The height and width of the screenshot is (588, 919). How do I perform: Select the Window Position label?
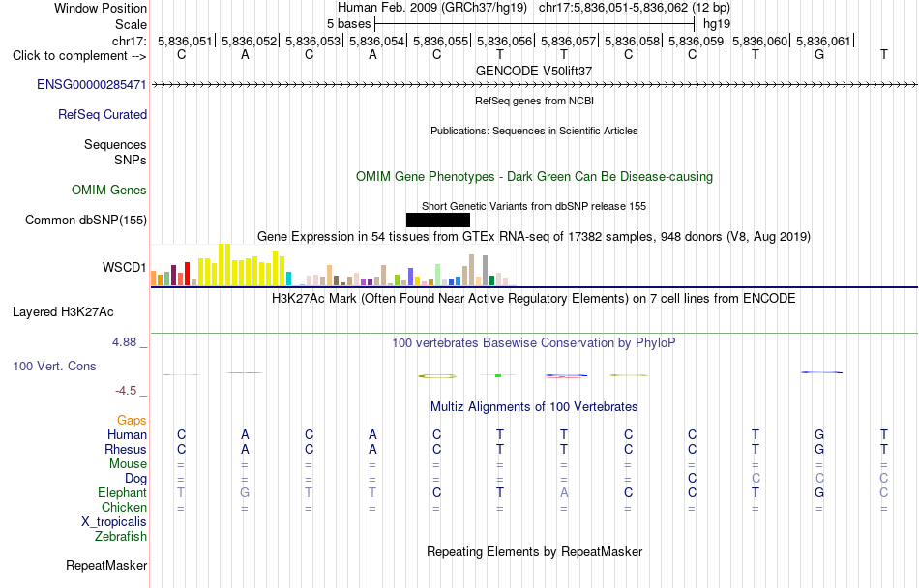[101, 8]
